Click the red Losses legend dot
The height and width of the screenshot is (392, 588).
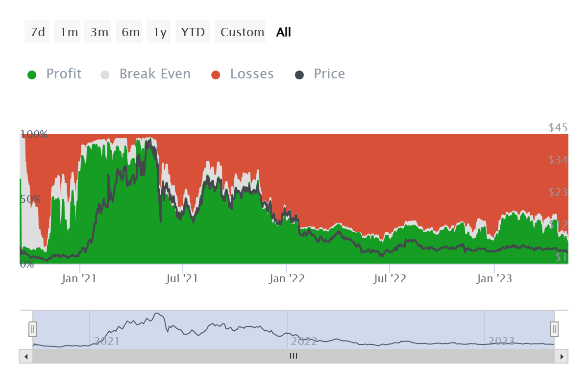click(216, 73)
